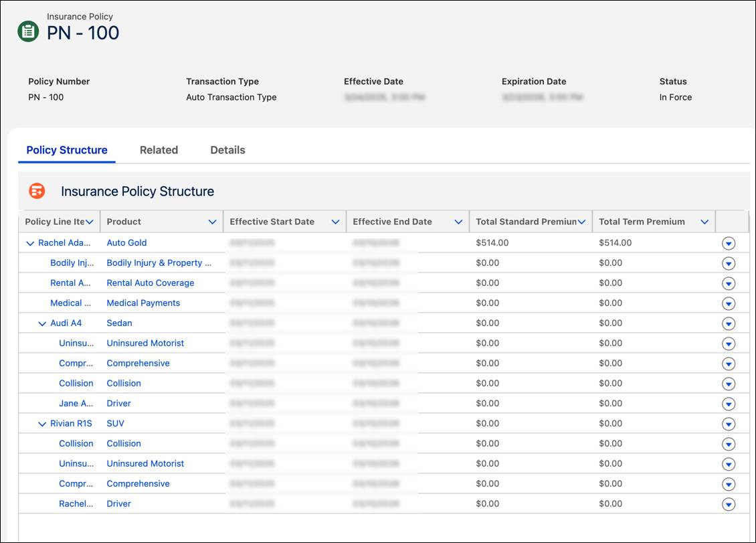Open row actions for Rental Auto Coverage row

pyautogui.click(x=729, y=283)
